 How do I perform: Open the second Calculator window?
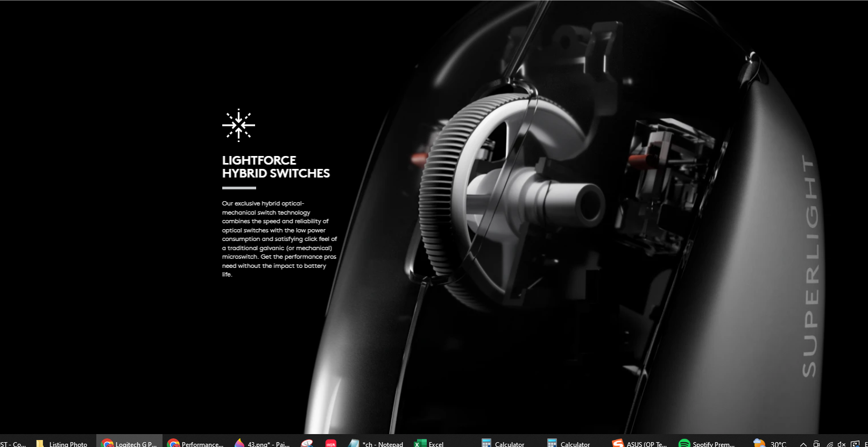click(x=568, y=443)
